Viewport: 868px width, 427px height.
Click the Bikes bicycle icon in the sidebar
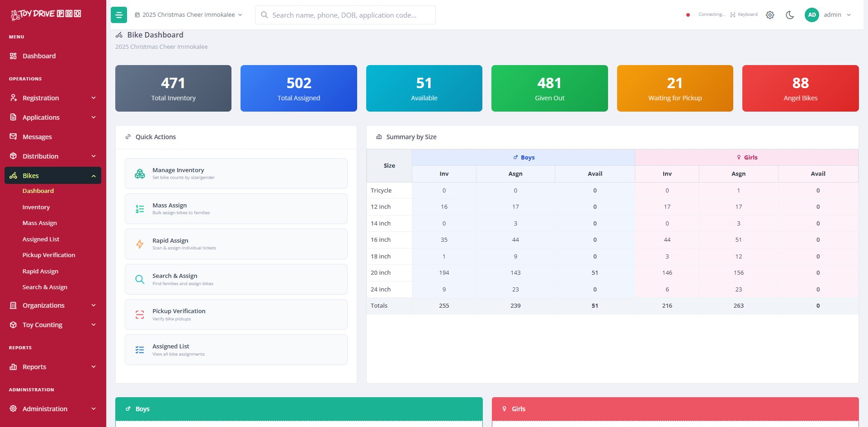point(13,176)
